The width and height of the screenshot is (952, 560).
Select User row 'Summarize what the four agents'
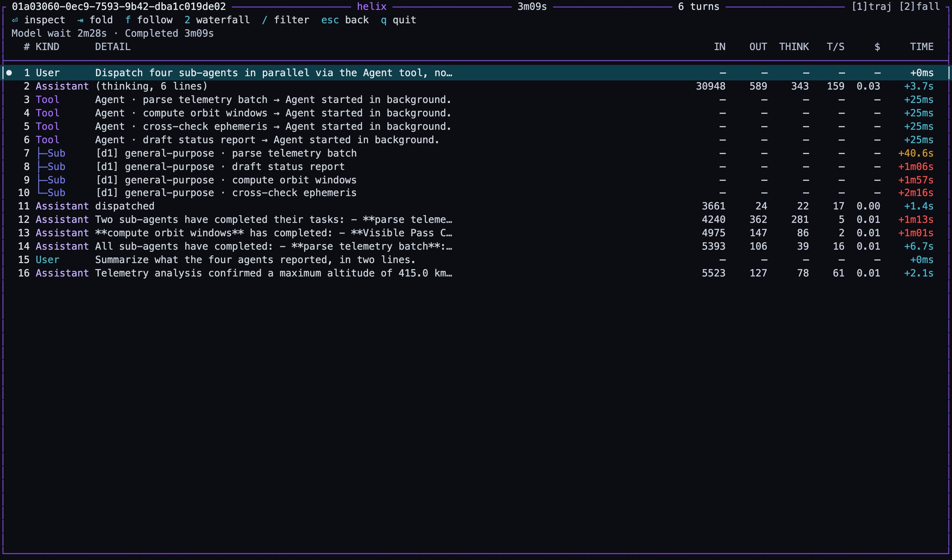pos(476,260)
